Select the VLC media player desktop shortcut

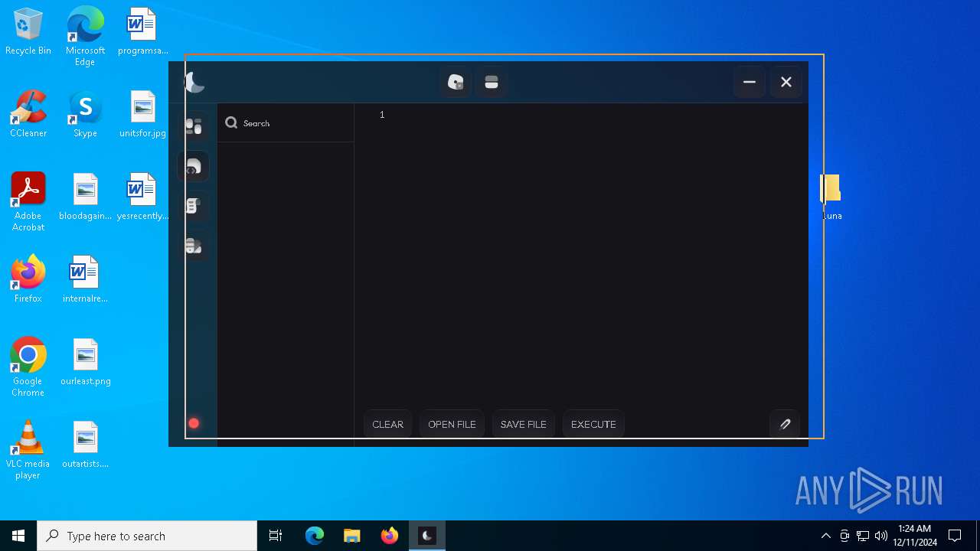click(28, 450)
